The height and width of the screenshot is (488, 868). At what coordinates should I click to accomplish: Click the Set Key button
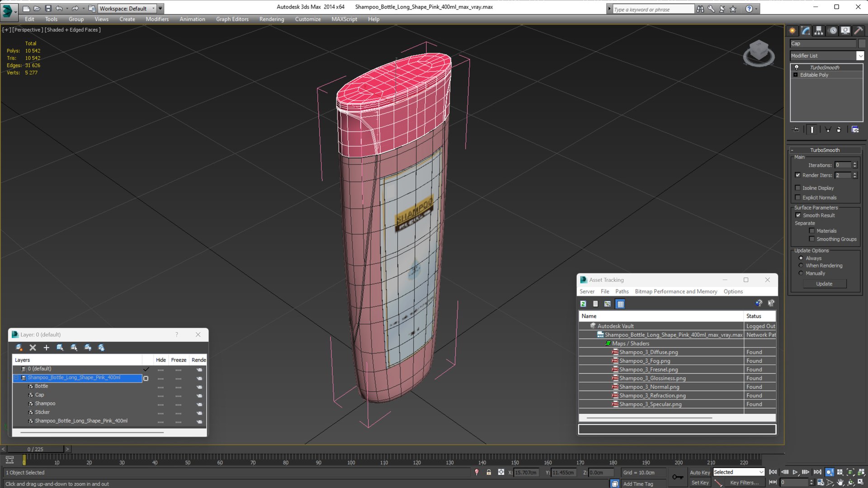(700, 483)
